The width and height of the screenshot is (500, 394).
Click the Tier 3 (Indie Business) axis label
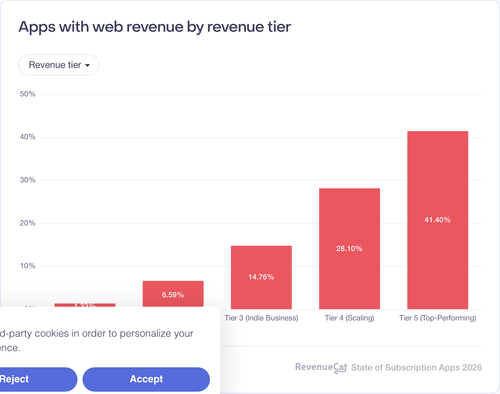coord(261,318)
